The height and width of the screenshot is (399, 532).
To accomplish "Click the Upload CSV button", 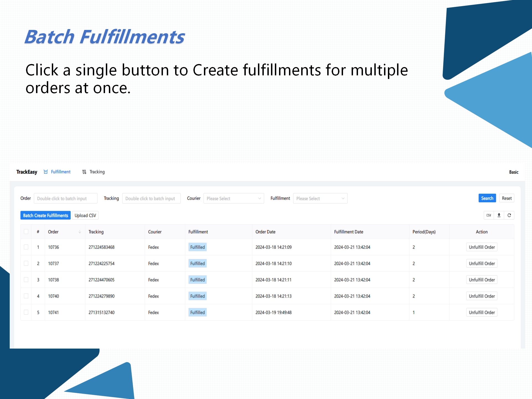I will tap(85, 215).
